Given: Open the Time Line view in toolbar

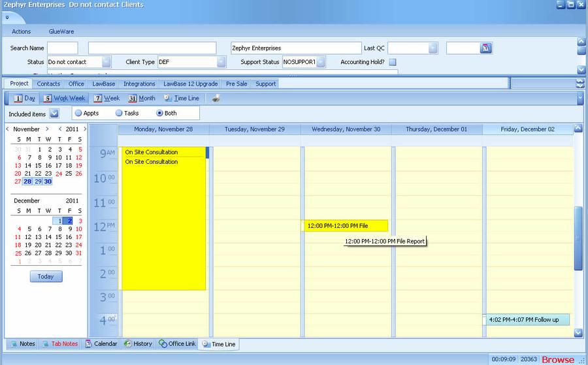Looking at the screenshot, I should (x=182, y=98).
